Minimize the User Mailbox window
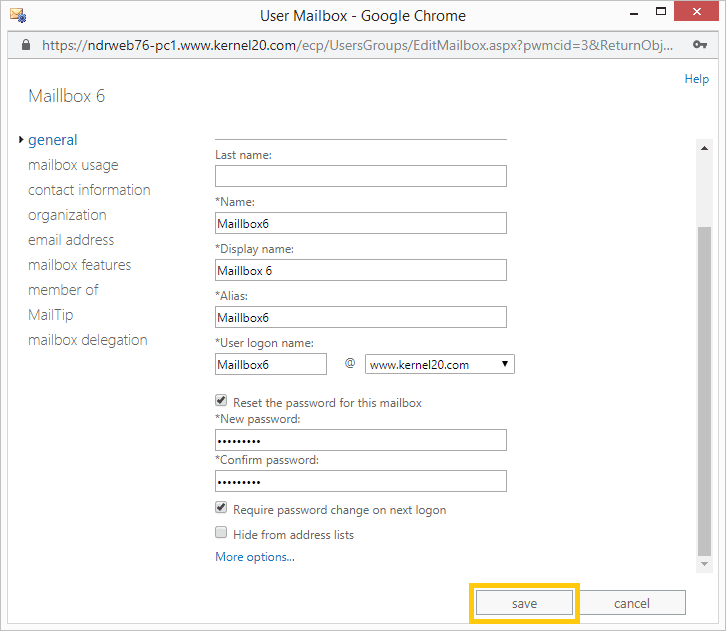726x631 pixels. tap(634, 14)
